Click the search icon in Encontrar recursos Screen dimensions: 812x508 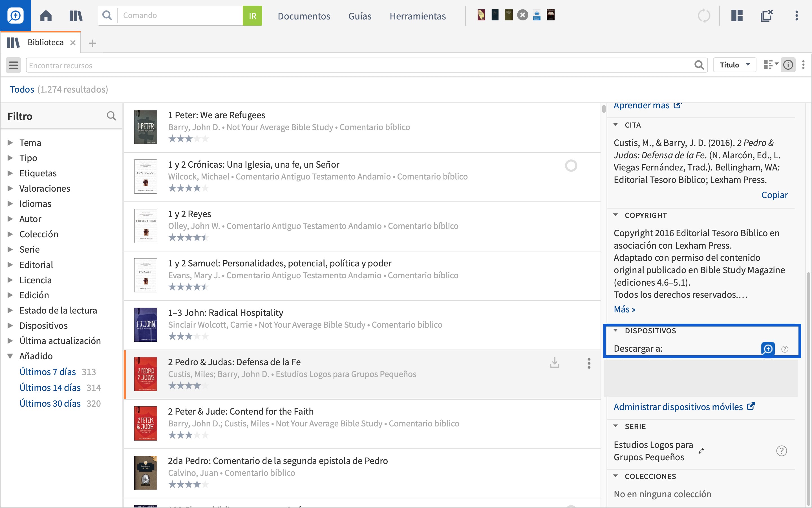coord(699,65)
